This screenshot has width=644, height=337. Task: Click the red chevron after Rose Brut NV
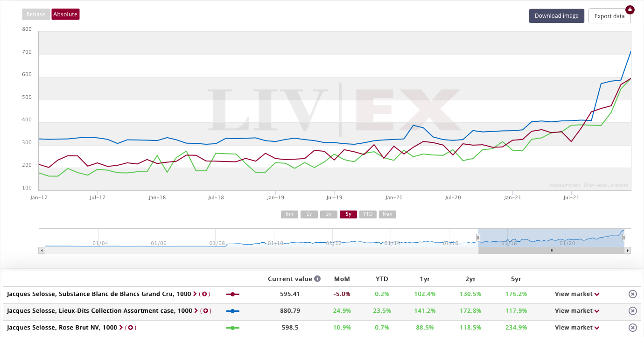[121, 328]
